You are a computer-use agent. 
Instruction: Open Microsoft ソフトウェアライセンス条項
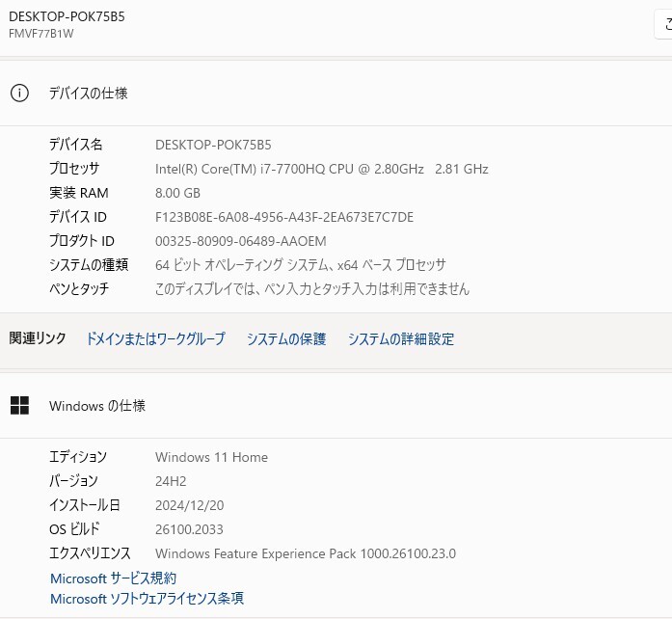147,599
